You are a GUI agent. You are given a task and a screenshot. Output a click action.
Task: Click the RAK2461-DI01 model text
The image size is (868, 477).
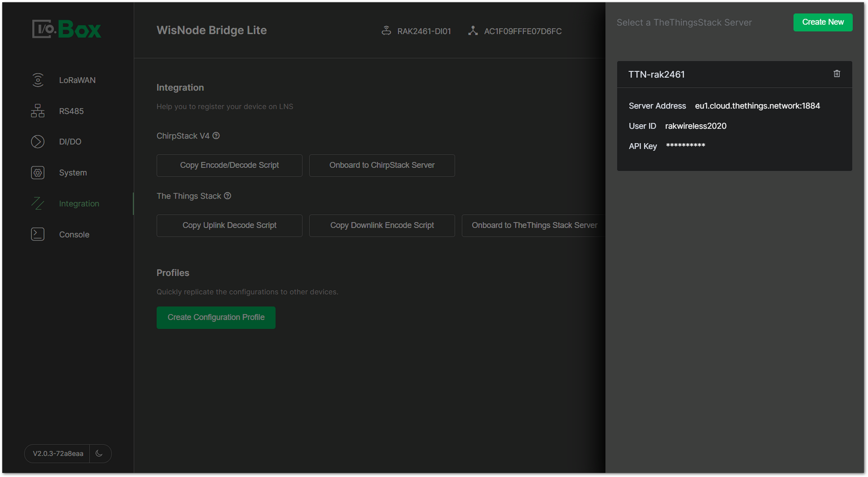424,31
